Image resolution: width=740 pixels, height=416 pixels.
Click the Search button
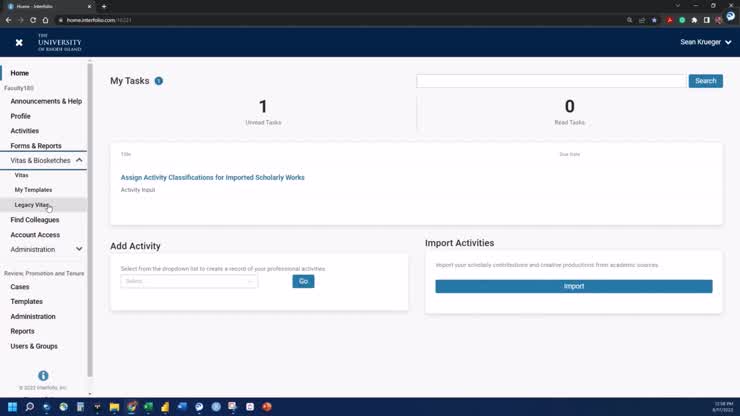tap(706, 81)
